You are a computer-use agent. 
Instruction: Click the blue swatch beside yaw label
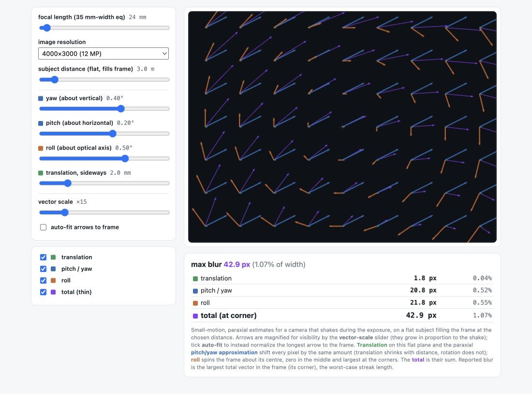[41, 99]
